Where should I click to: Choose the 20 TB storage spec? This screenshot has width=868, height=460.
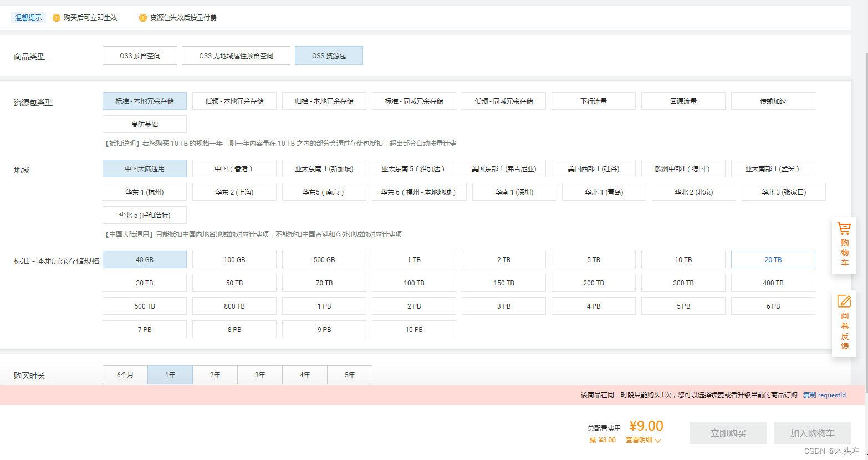pos(773,259)
